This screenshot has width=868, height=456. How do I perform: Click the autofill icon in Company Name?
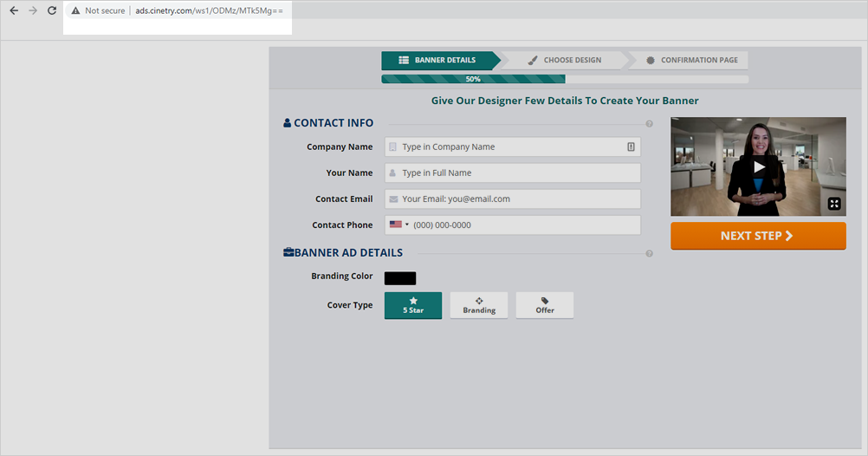pos(631,147)
